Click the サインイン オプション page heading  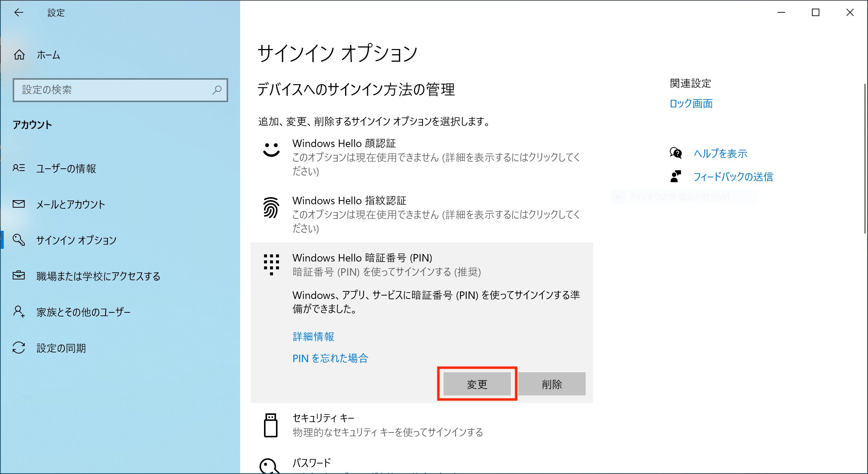(x=337, y=53)
